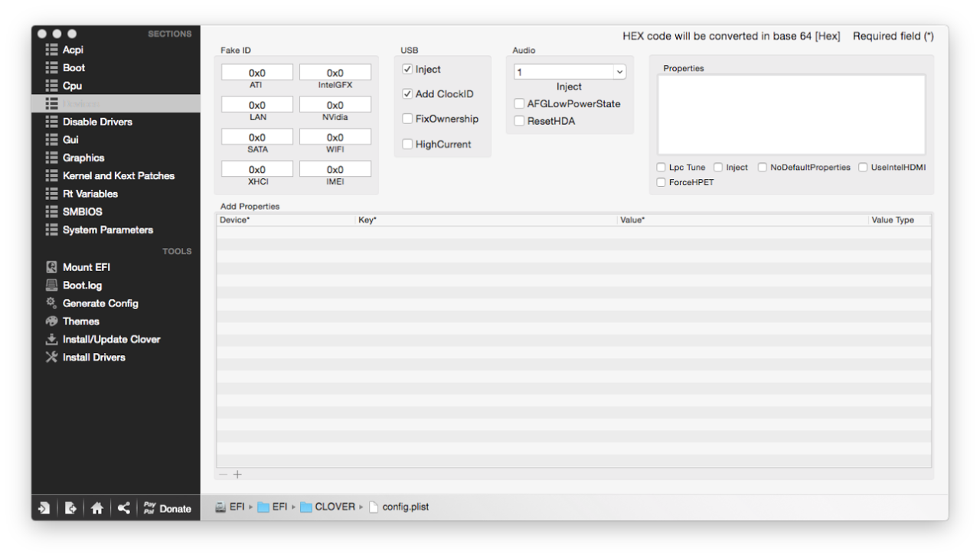
Task: Open the Cpu section
Action: (116, 86)
